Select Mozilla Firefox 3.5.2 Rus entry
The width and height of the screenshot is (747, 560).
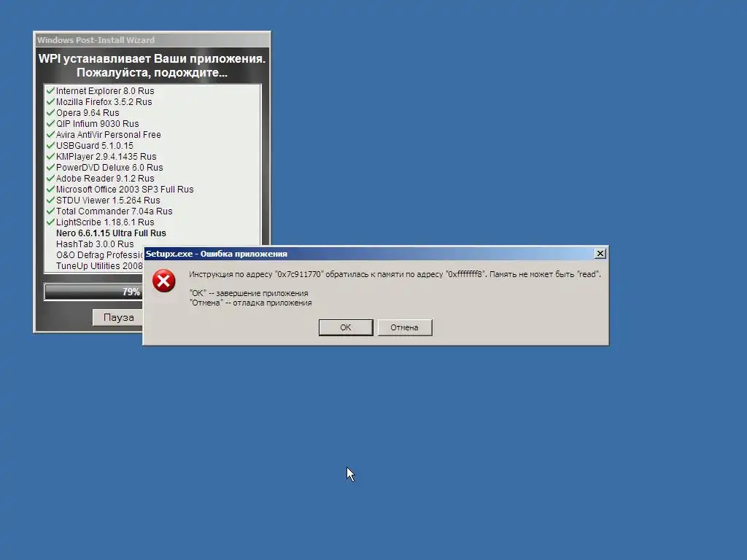point(104,102)
